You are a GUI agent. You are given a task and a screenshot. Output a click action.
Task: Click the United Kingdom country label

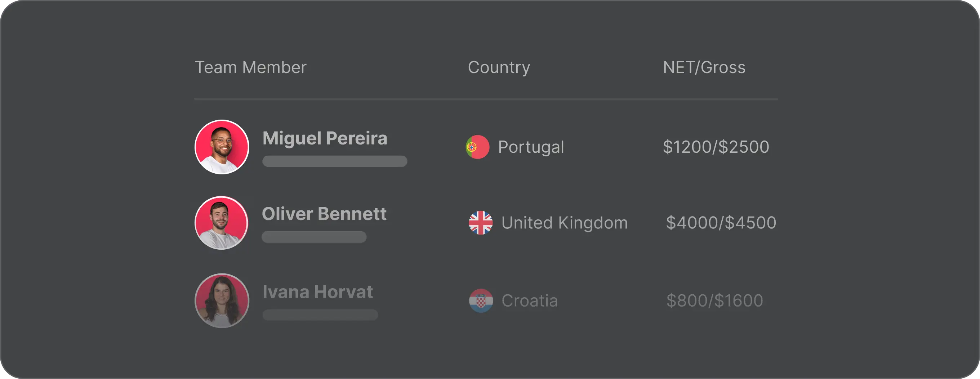[564, 223]
